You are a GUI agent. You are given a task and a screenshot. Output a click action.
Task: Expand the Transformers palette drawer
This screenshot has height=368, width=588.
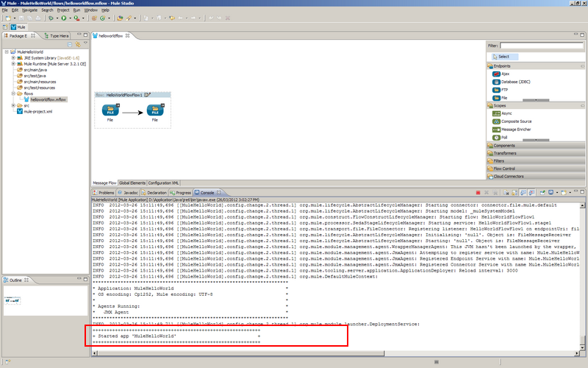pyautogui.click(x=536, y=153)
